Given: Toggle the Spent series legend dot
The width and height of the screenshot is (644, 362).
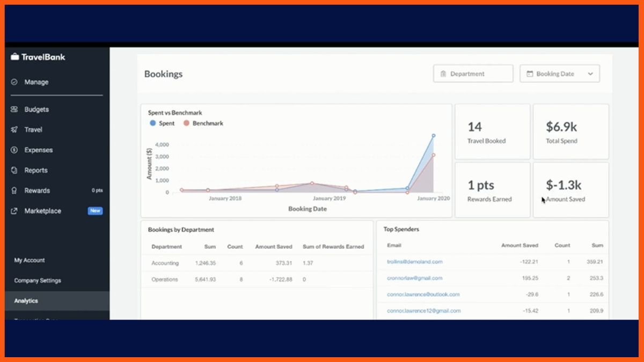Looking at the screenshot, I should (x=153, y=123).
